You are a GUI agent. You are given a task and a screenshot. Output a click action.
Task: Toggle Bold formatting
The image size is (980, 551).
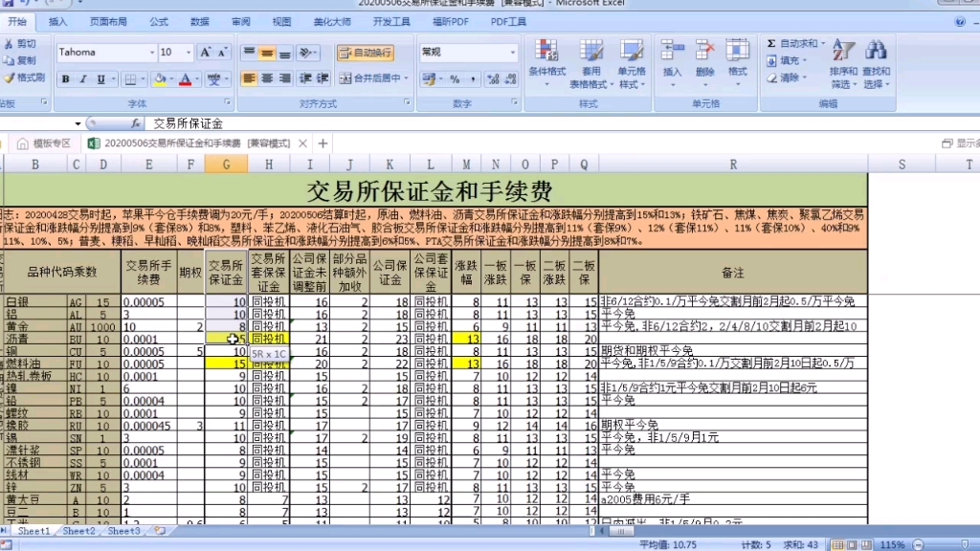63,77
